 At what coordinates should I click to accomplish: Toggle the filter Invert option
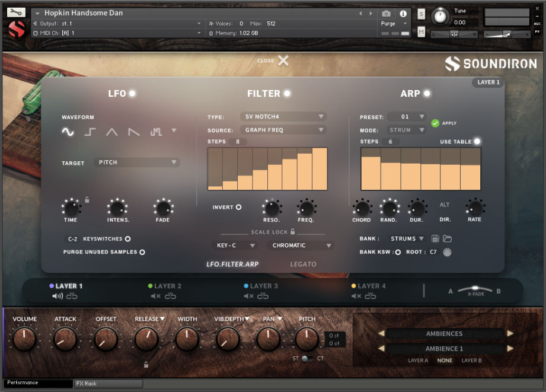point(238,207)
